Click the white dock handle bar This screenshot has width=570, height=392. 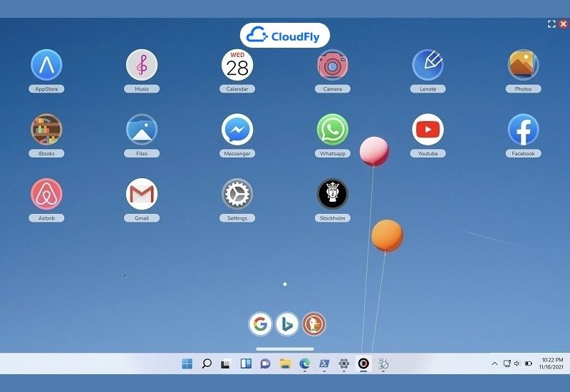pos(284,349)
